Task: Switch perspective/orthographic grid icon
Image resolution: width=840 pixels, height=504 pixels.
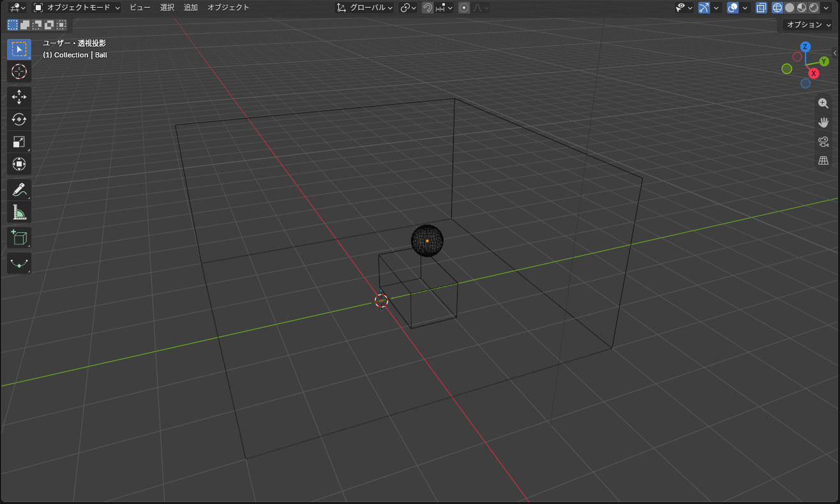Action: point(823,161)
